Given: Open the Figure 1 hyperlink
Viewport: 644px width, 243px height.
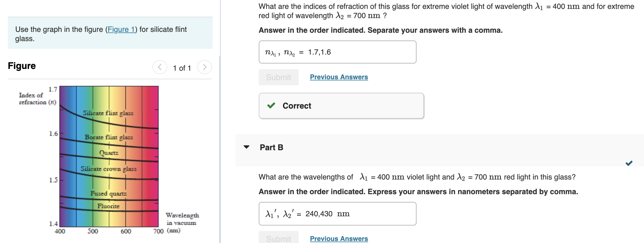Looking at the screenshot, I should tap(122, 29).
